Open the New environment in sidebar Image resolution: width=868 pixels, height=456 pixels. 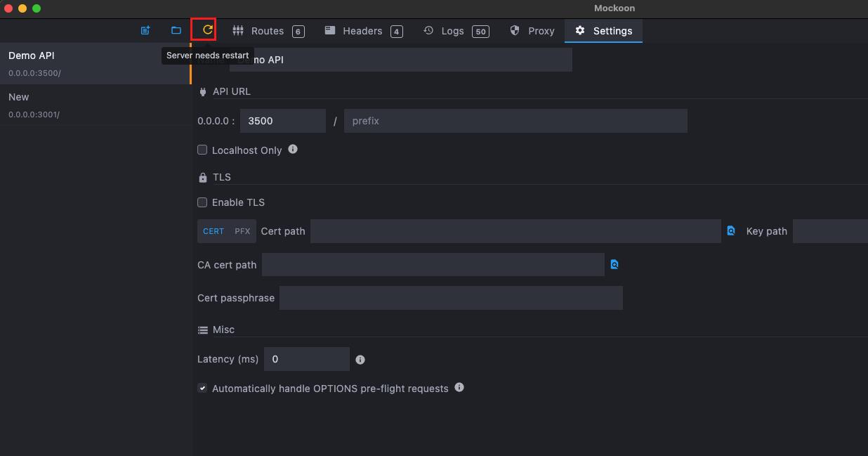(95, 105)
